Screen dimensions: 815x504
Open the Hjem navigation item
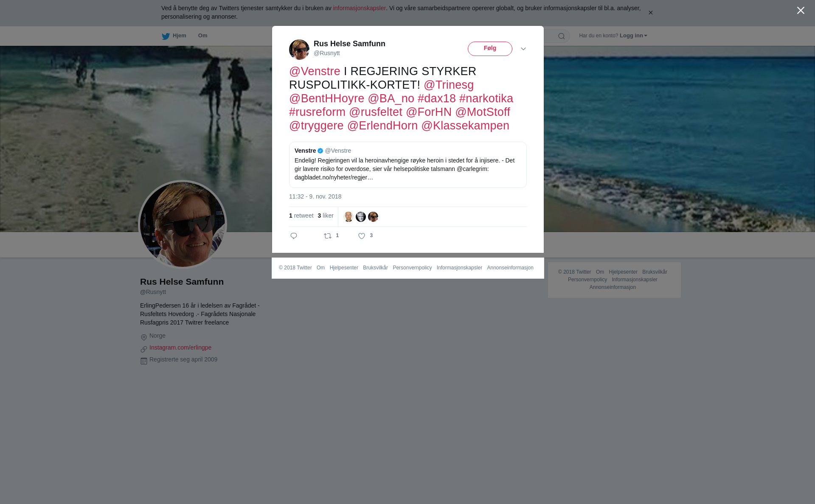174,36
